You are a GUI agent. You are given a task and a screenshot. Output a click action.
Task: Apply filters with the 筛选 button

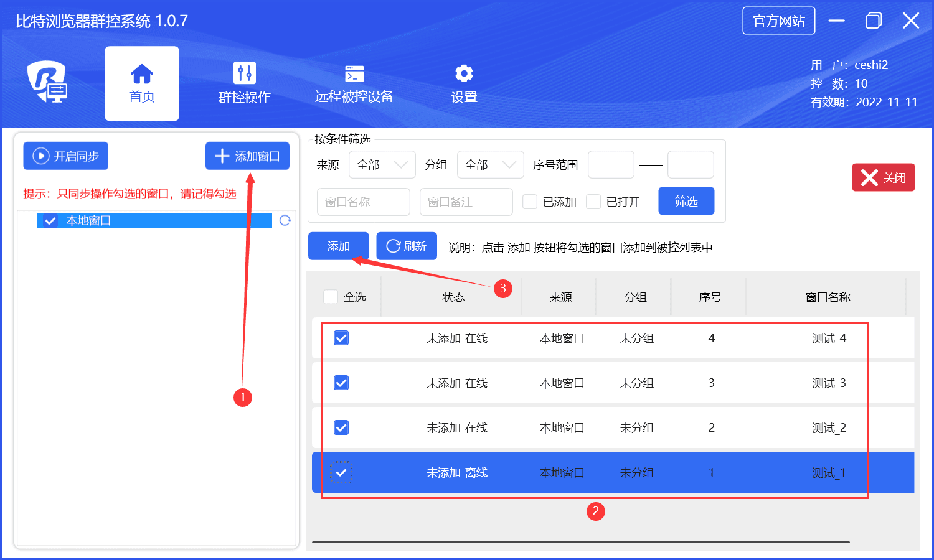(686, 201)
